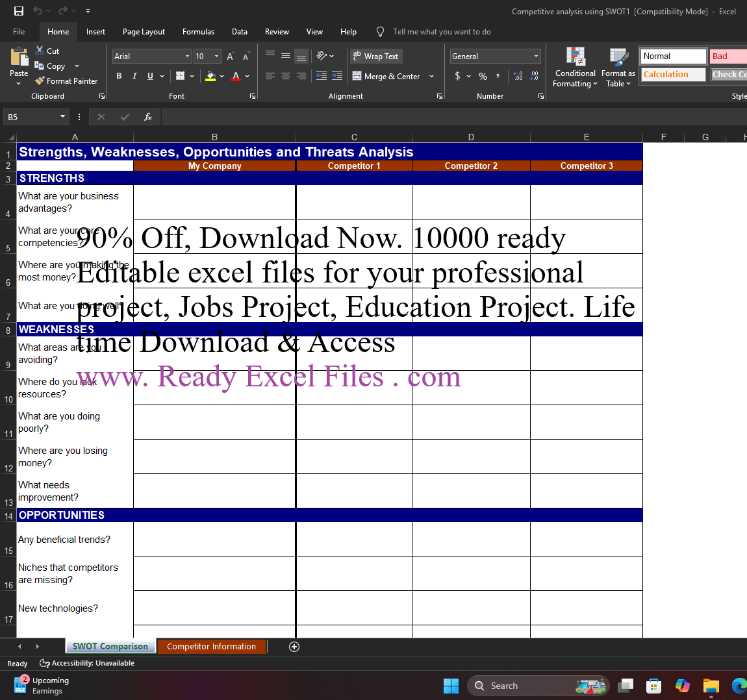Apply comma style number format
This screenshot has width=747, height=700.
(498, 76)
